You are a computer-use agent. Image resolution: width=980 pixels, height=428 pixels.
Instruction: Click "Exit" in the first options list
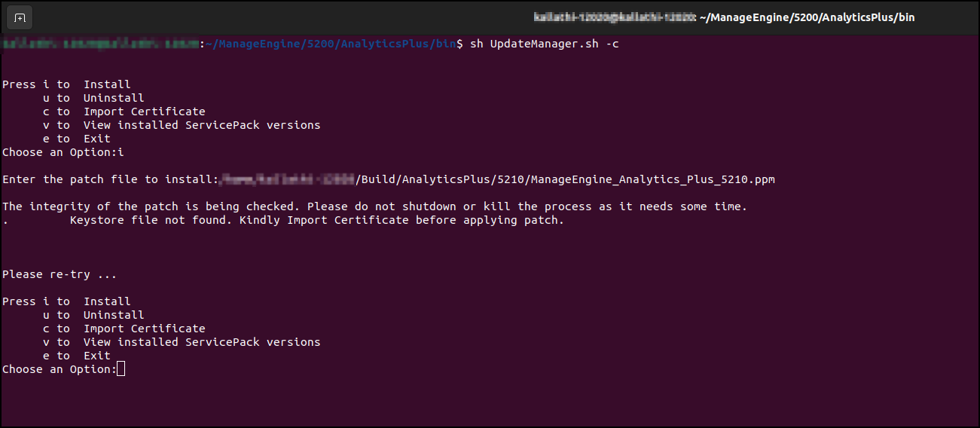pyautogui.click(x=97, y=139)
